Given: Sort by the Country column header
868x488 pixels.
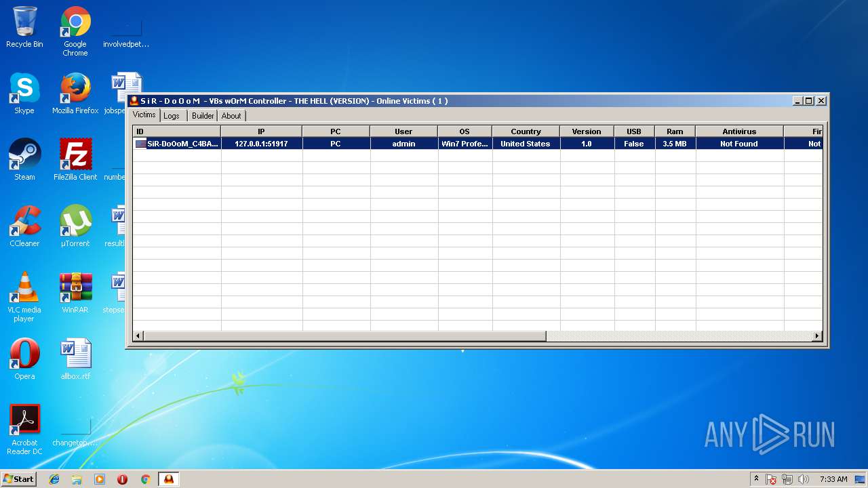Looking at the screenshot, I should click(x=526, y=131).
